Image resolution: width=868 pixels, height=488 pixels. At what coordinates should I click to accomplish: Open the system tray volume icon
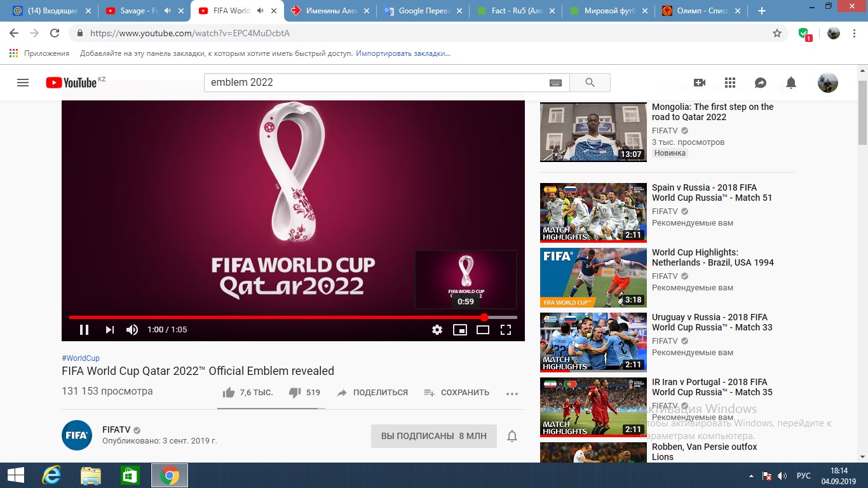pyautogui.click(x=782, y=476)
